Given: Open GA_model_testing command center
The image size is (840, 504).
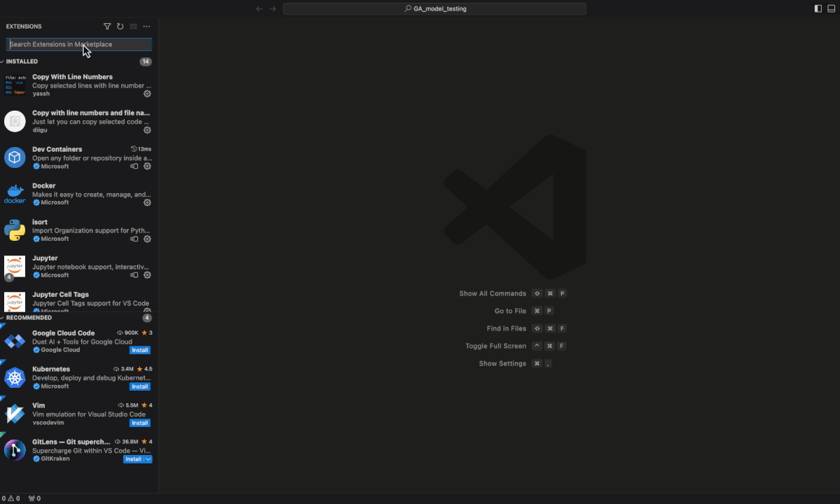Looking at the screenshot, I should (x=435, y=9).
